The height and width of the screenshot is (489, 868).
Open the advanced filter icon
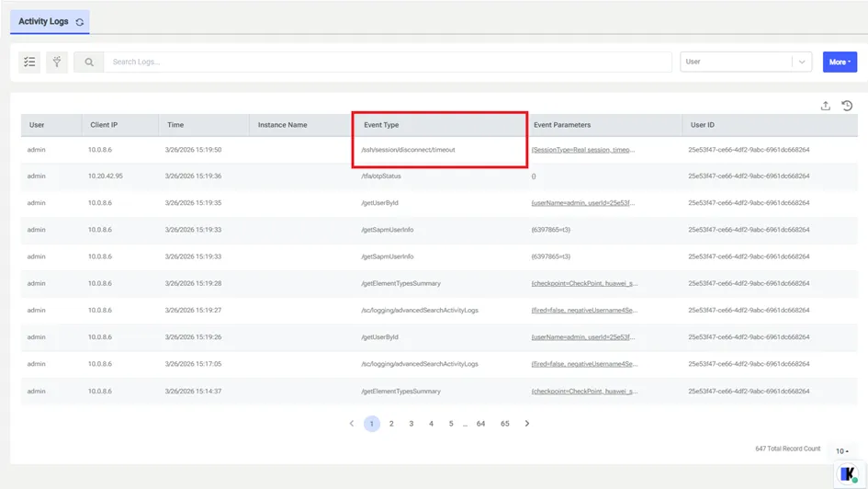coord(57,62)
